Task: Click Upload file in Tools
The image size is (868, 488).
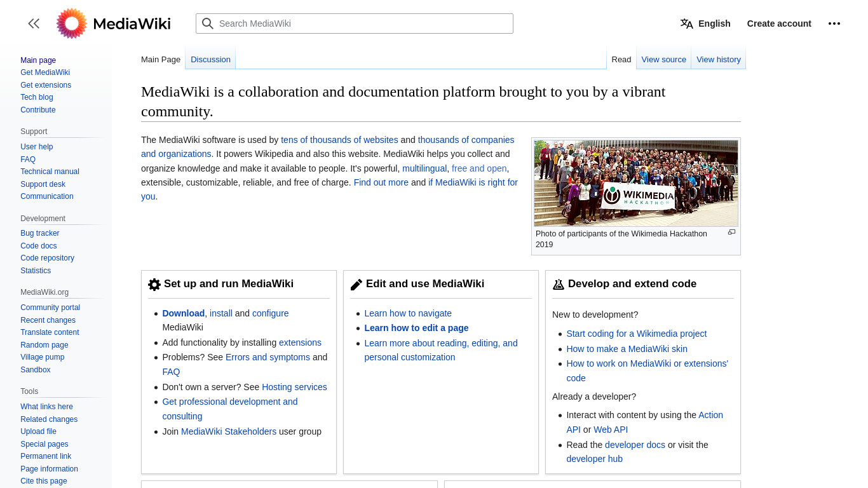Action: [x=38, y=431]
